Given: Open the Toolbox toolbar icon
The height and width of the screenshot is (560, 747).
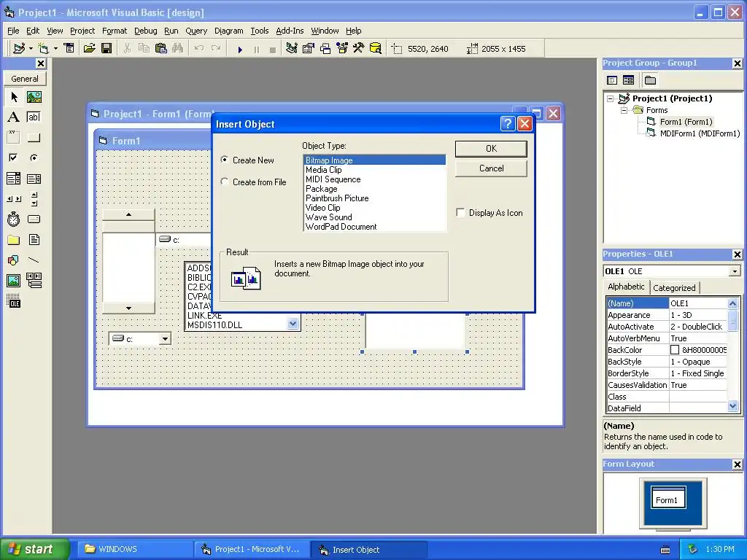Looking at the screenshot, I should 359,49.
